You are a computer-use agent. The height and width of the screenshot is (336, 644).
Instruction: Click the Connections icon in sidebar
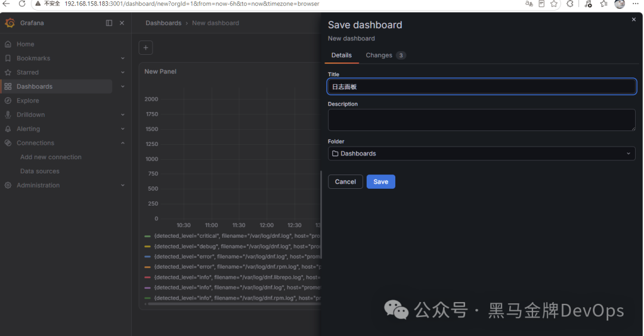click(8, 143)
